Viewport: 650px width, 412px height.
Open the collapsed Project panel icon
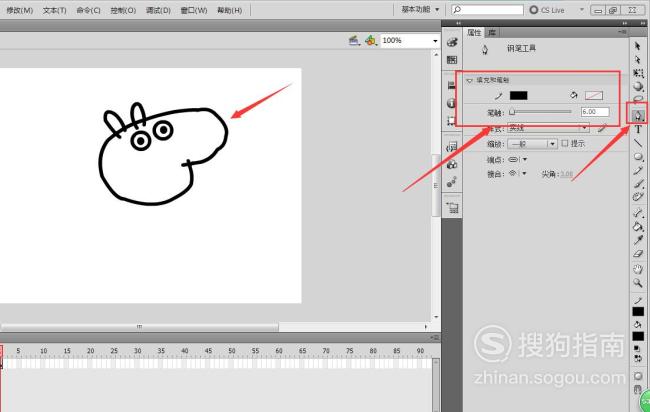(452, 208)
